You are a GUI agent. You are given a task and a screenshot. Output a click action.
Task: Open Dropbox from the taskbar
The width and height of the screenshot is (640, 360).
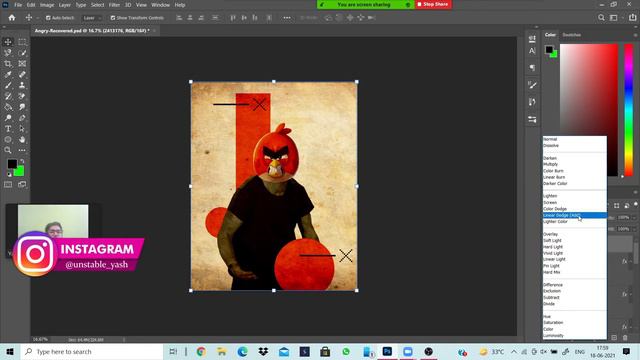point(263,351)
